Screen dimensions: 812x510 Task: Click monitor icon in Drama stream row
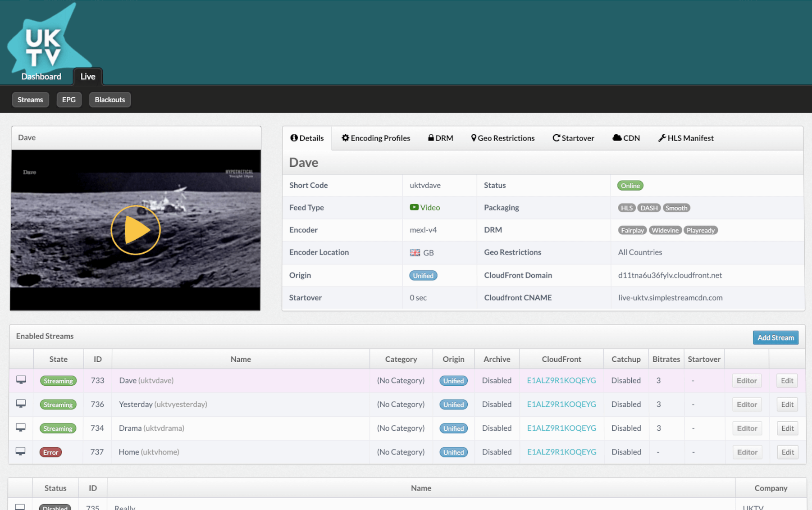coord(21,428)
